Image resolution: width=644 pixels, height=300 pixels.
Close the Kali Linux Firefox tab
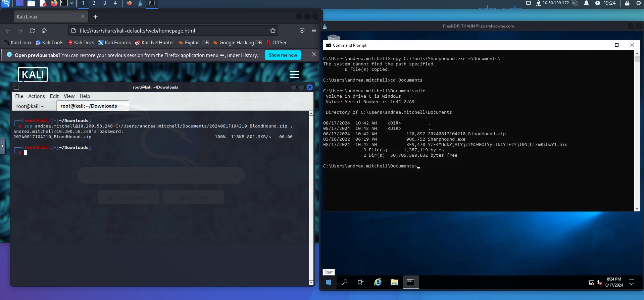coord(83,16)
